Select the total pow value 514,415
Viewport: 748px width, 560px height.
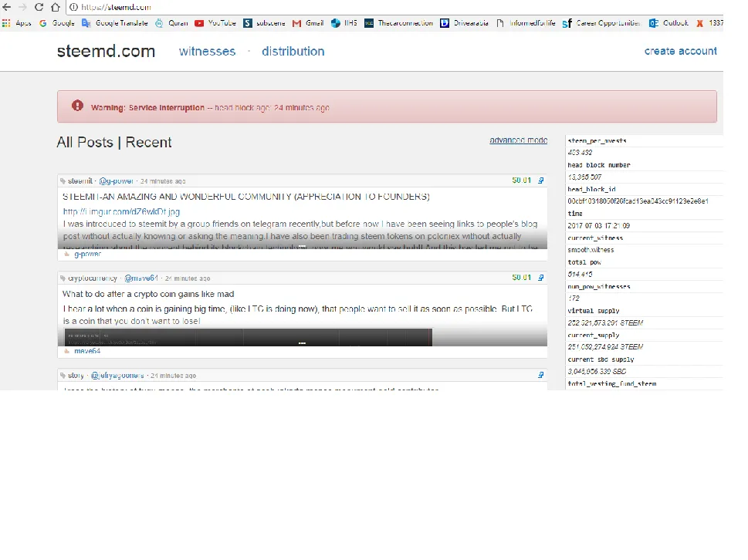pyautogui.click(x=580, y=275)
